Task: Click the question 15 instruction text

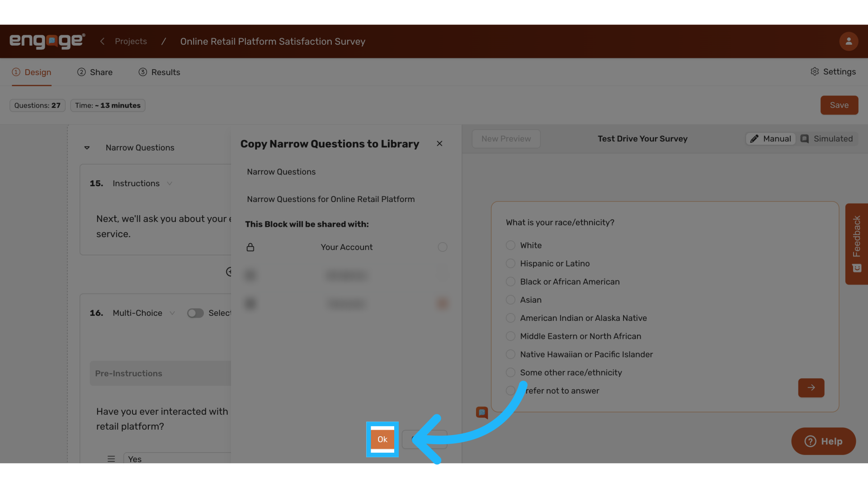Action: pos(164,226)
